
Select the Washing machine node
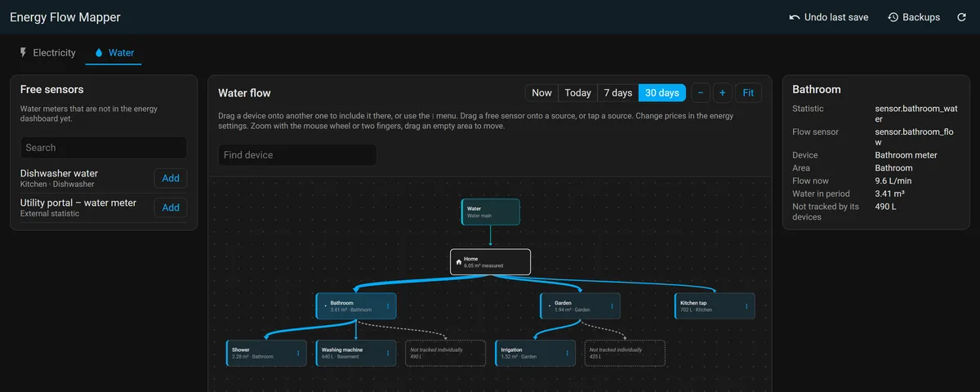(356, 353)
